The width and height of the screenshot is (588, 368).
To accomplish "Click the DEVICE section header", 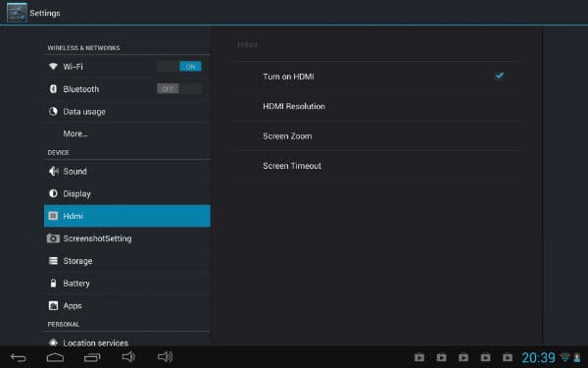I will tap(58, 152).
